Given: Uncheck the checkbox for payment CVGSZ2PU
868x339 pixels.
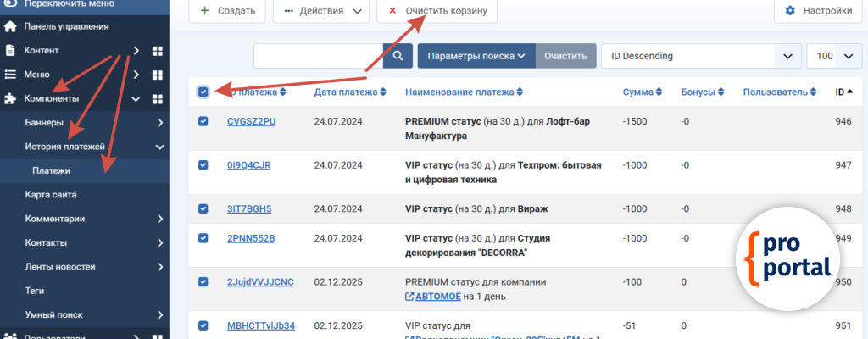Looking at the screenshot, I should point(203,121).
